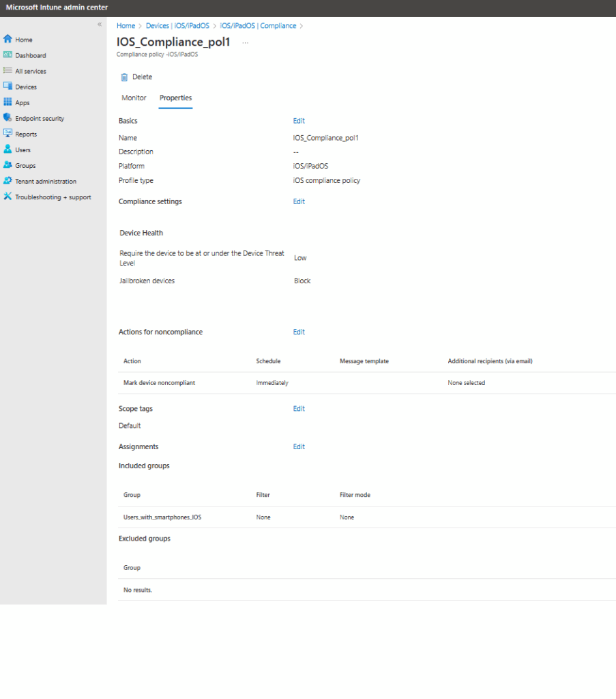The height and width of the screenshot is (699, 616).
Task: Go to All services in the sidebar
Action: [31, 71]
